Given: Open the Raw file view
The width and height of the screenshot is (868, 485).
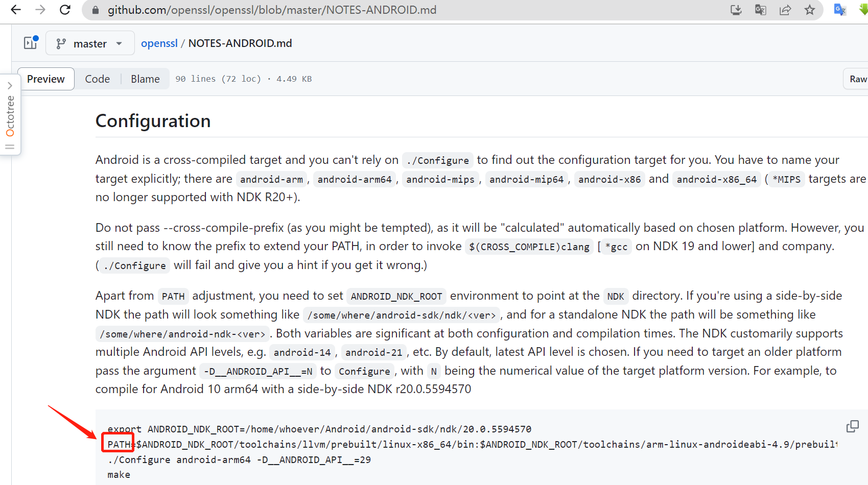Looking at the screenshot, I should (x=858, y=79).
